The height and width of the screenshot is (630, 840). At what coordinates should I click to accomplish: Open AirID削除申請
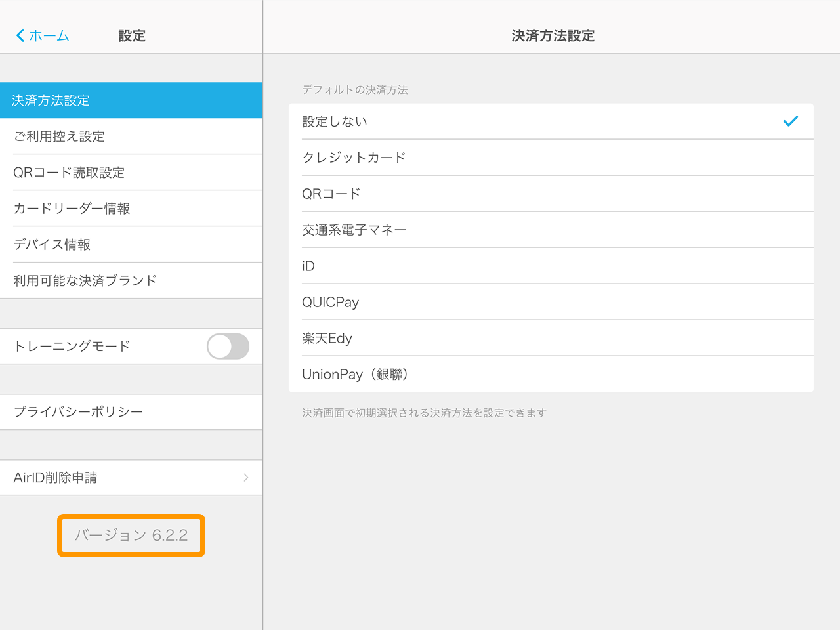[131, 478]
